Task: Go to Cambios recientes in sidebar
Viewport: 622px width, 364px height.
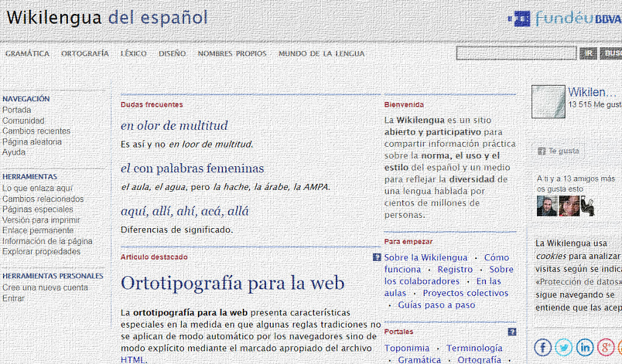Action: pyautogui.click(x=36, y=131)
